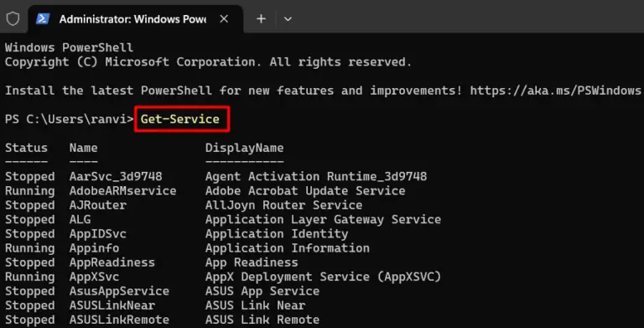This screenshot has height=328, width=644.
Task: Click service name ASUSLinkRemote
Action: click(119, 320)
